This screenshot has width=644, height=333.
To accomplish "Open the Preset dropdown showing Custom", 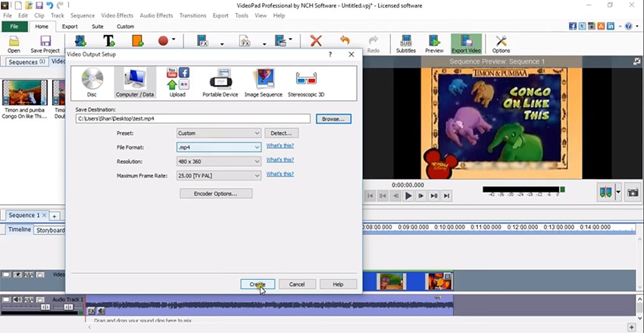I will click(219, 134).
